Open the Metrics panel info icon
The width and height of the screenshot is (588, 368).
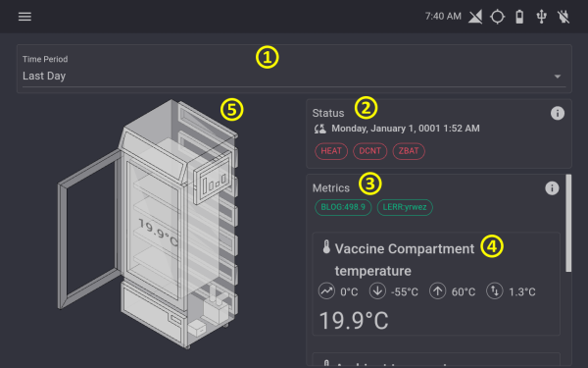pyautogui.click(x=552, y=188)
